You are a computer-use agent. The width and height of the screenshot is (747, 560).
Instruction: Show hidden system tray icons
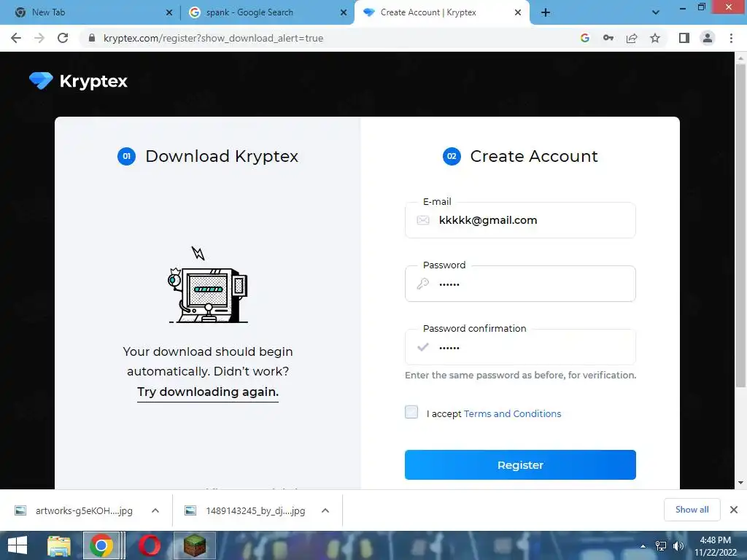(x=643, y=546)
